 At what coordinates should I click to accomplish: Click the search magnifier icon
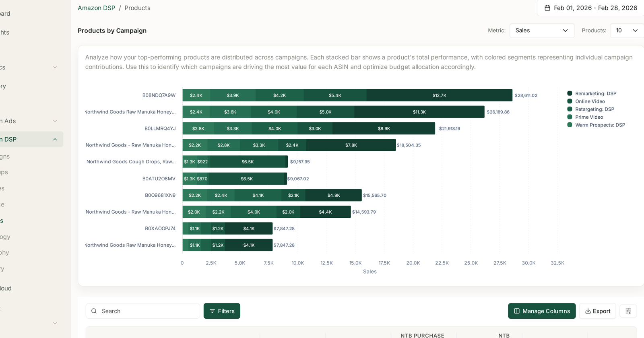click(x=94, y=311)
